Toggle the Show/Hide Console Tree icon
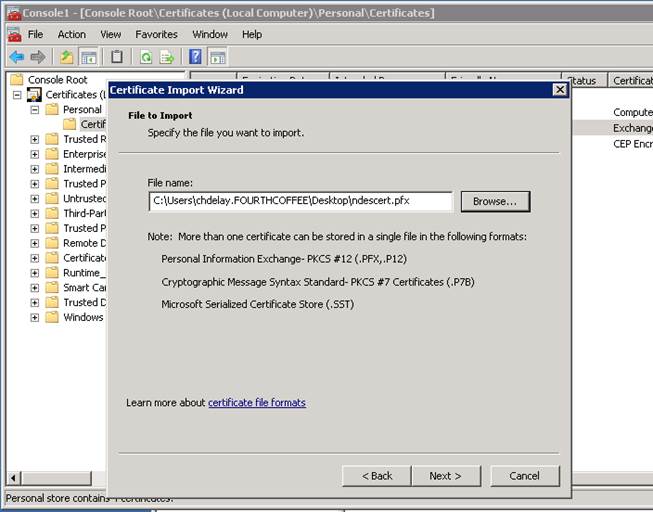Viewport: 653px width, 512px height. tap(88, 57)
